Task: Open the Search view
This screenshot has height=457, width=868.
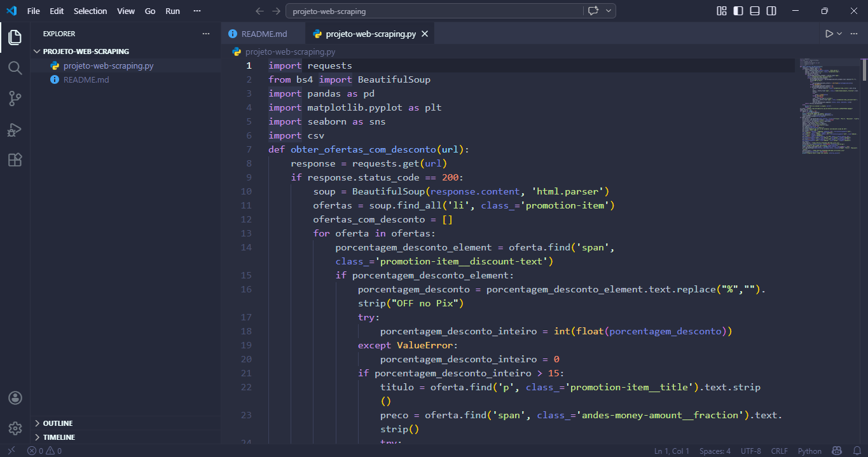Action: (15, 67)
